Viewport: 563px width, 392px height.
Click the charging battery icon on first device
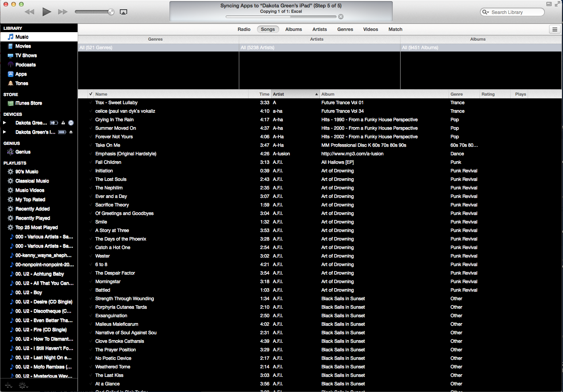pos(54,123)
